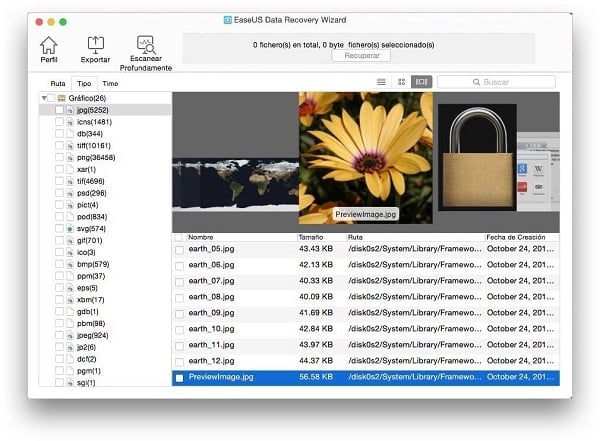Image resolution: width=600 pixels, height=441 pixels.
Task: Switch to list view icon
Action: tap(381, 82)
